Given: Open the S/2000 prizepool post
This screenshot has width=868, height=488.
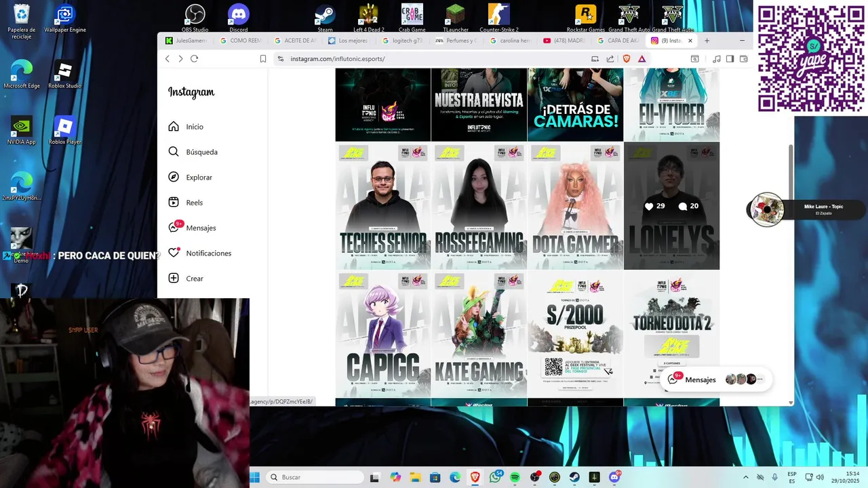Looking at the screenshot, I should [575, 334].
